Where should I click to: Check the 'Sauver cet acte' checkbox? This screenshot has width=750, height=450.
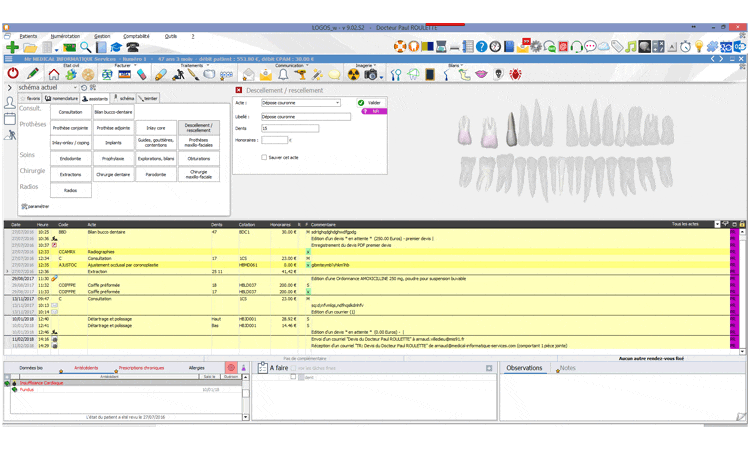(264, 157)
